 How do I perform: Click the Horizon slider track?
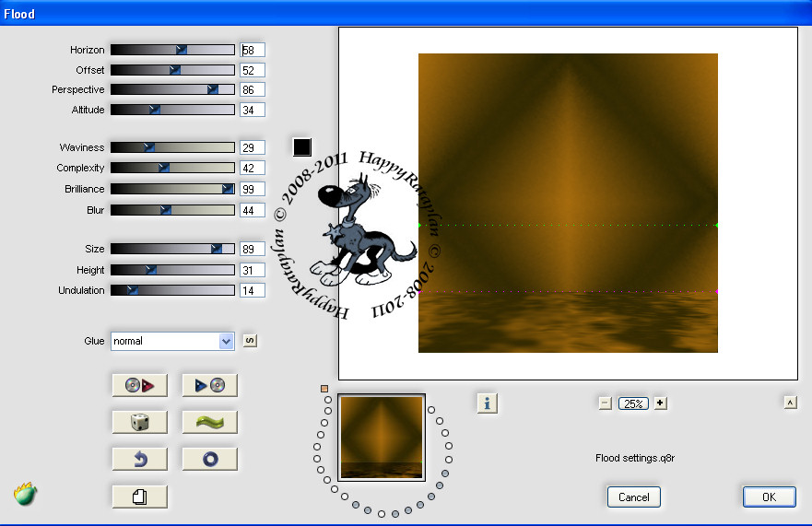pyautogui.click(x=172, y=50)
